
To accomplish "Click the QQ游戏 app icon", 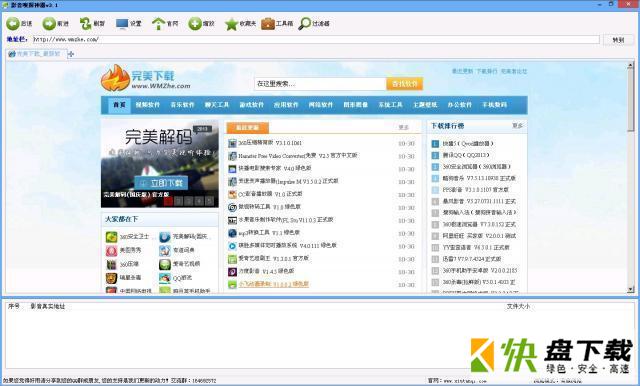I will 164,278.
